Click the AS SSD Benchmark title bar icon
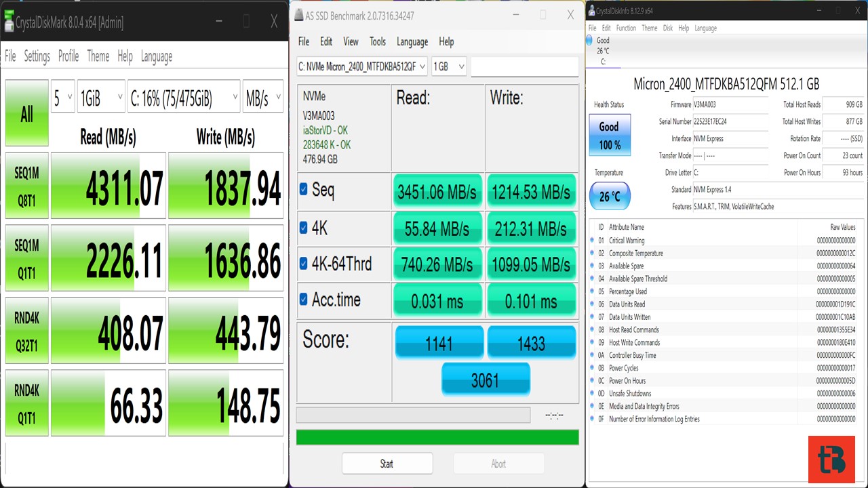Screen dimensions: 868x488 pyautogui.click(x=298, y=16)
